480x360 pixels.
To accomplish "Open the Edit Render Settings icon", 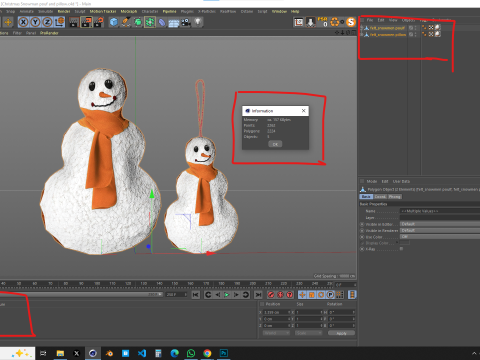I will [99, 22].
